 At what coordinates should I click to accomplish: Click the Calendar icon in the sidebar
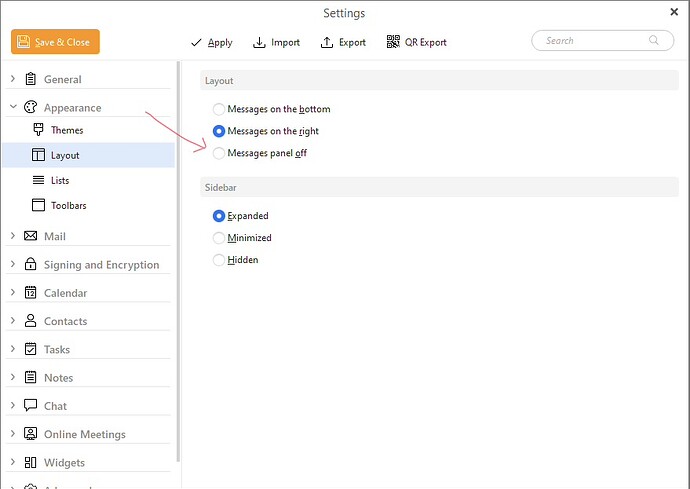[30, 293]
